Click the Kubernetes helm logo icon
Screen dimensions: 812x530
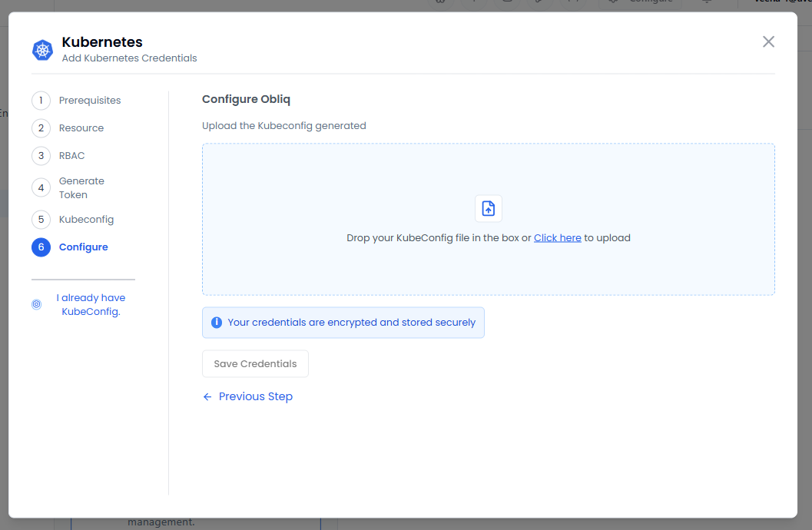click(x=42, y=50)
